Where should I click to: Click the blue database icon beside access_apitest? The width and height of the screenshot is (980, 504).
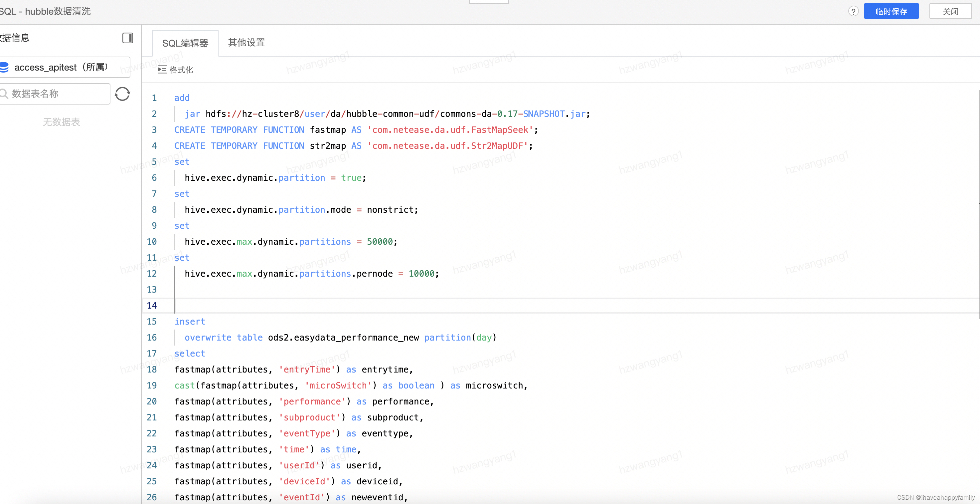(4, 67)
